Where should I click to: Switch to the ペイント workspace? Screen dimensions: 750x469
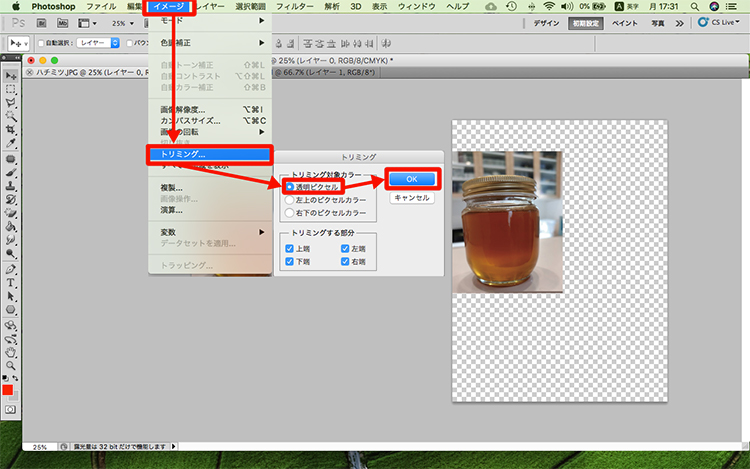(x=625, y=23)
